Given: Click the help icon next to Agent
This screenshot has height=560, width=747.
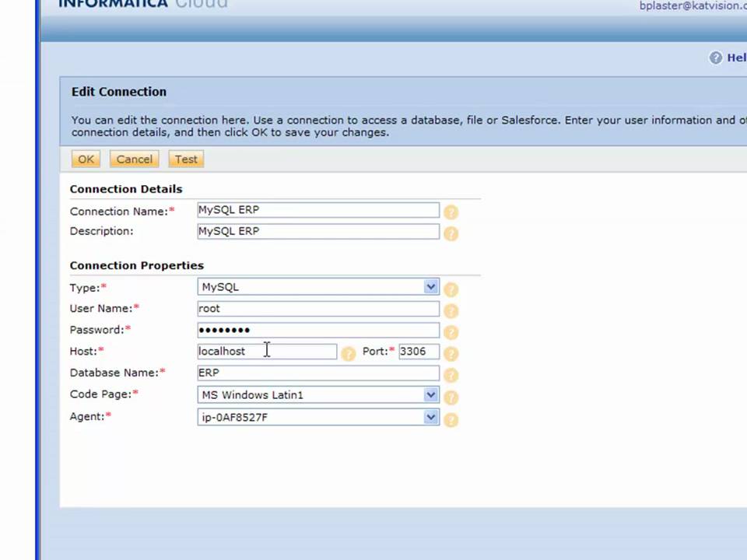Looking at the screenshot, I should click(451, 420).
